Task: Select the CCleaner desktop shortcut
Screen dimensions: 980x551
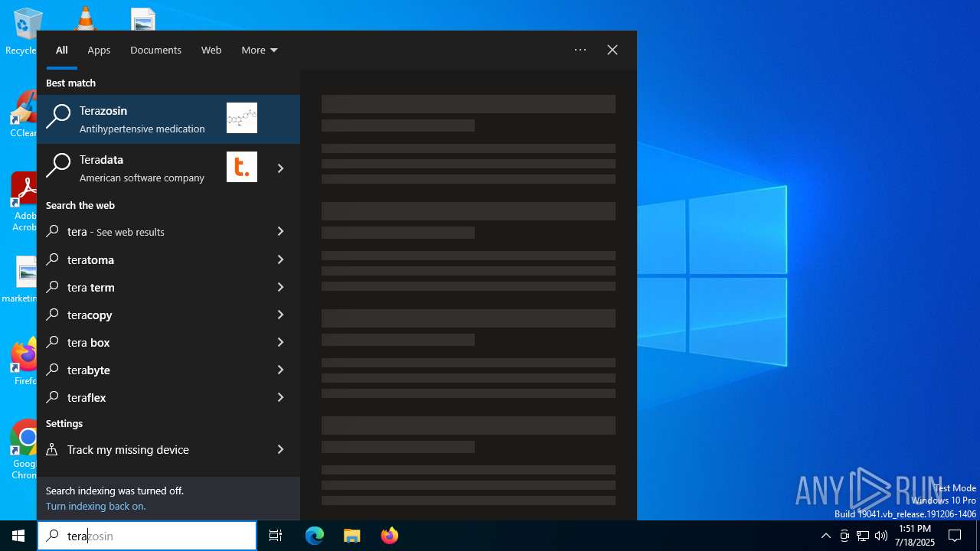Action: click(x=24, y=115)
